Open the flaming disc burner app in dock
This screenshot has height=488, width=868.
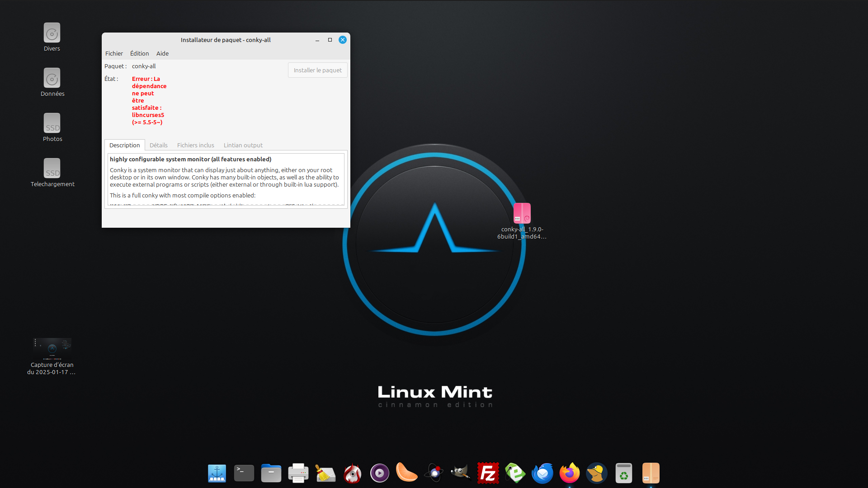353,473
